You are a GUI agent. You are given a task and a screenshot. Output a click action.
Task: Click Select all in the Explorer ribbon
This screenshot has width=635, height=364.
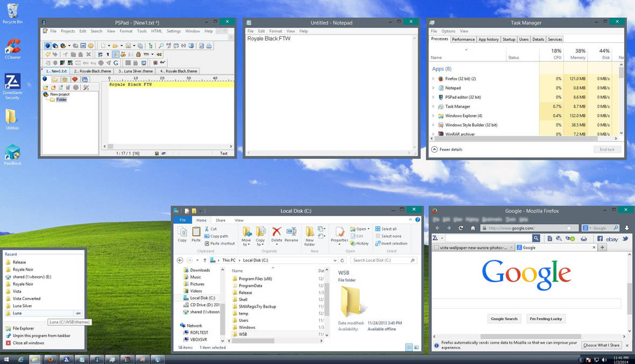(389, 228)
